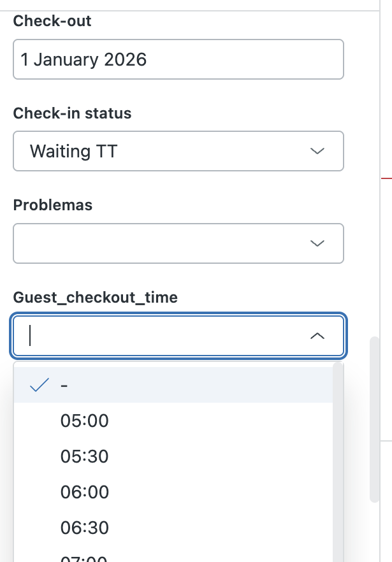
Task: Click the chevron arrow in the Problemas field
Action: click(x=317, y=243)
